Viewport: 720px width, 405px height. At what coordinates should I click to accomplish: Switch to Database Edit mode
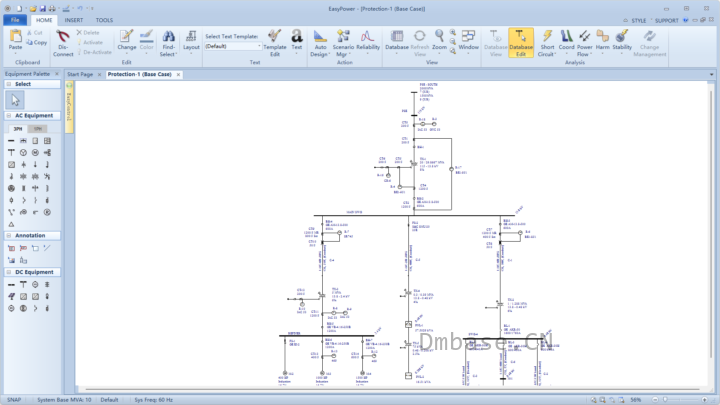click(521, 42)
